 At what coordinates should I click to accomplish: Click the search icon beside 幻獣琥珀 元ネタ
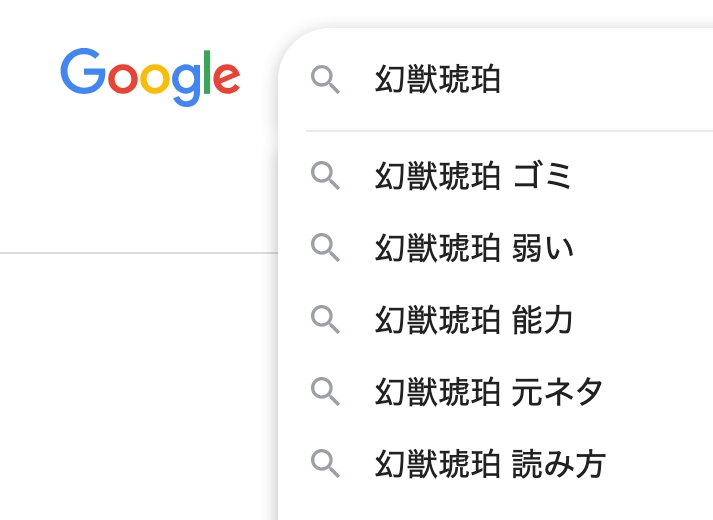pyautogui.click(x=326, y=391)
